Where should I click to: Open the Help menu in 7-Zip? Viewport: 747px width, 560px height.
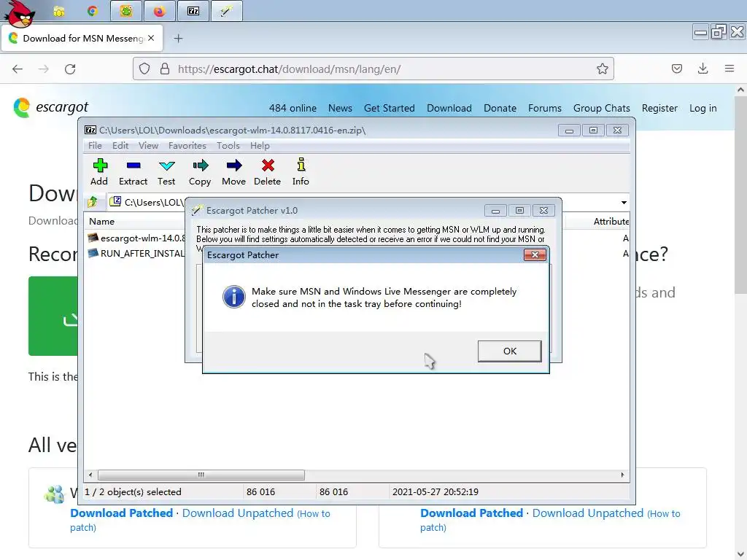tap(260, 146)
